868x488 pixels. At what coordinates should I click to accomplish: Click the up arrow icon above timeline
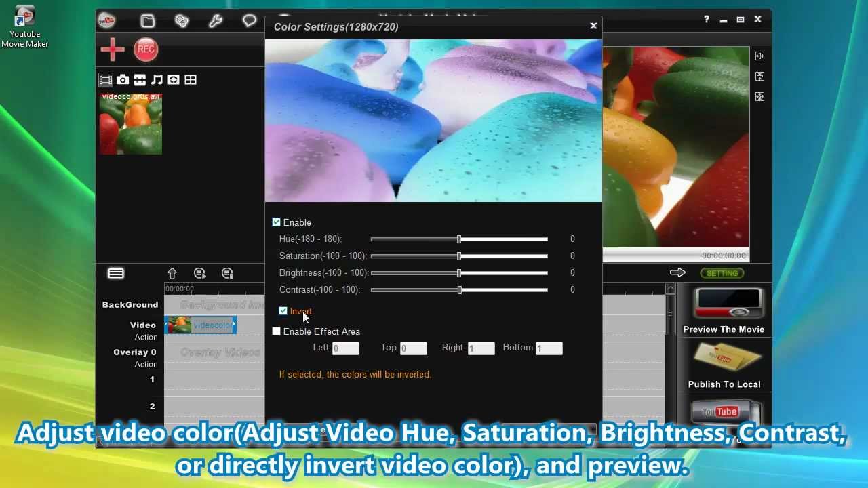coord(172,273)
